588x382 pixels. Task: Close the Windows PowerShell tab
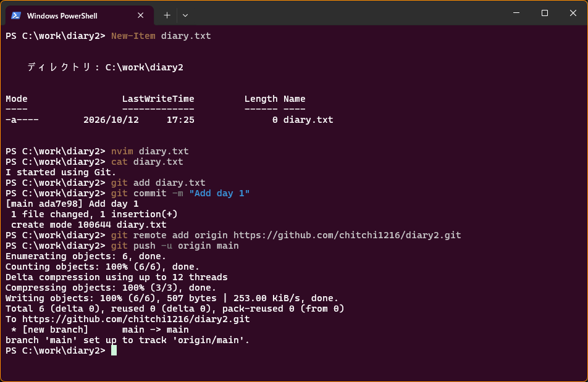coord(141,15)
